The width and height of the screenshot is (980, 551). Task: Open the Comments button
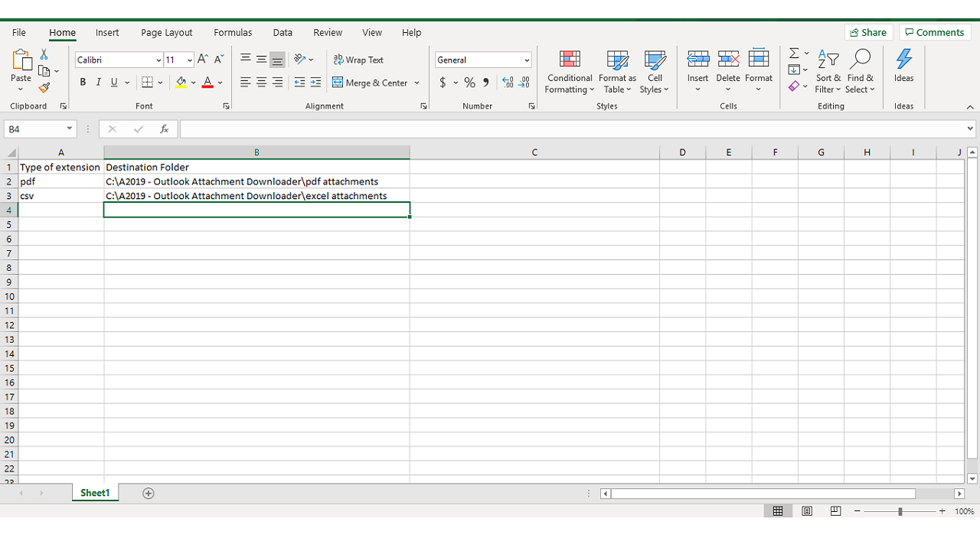[934, 32]
